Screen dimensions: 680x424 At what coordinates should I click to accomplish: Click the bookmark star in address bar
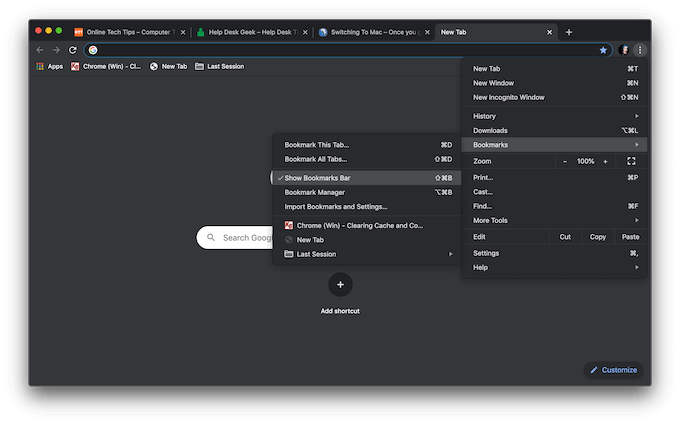[603, 49]
